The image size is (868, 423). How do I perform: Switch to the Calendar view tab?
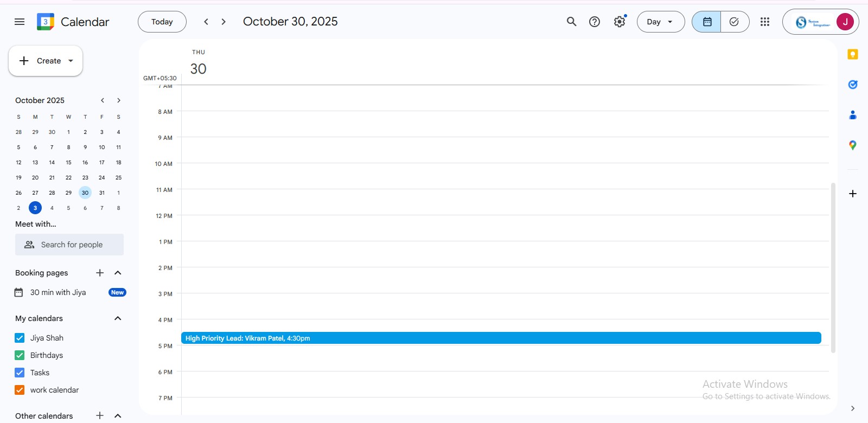(707, 22)
